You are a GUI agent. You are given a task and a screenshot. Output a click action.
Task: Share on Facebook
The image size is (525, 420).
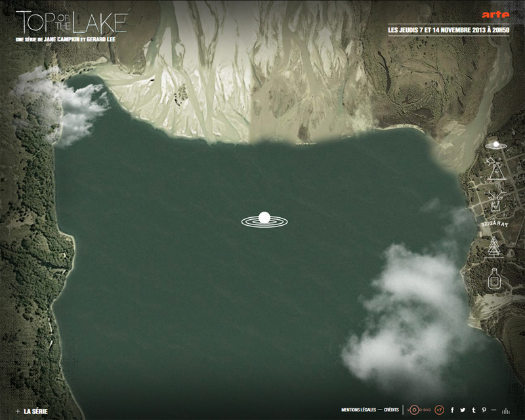click(x=452, y=410)
